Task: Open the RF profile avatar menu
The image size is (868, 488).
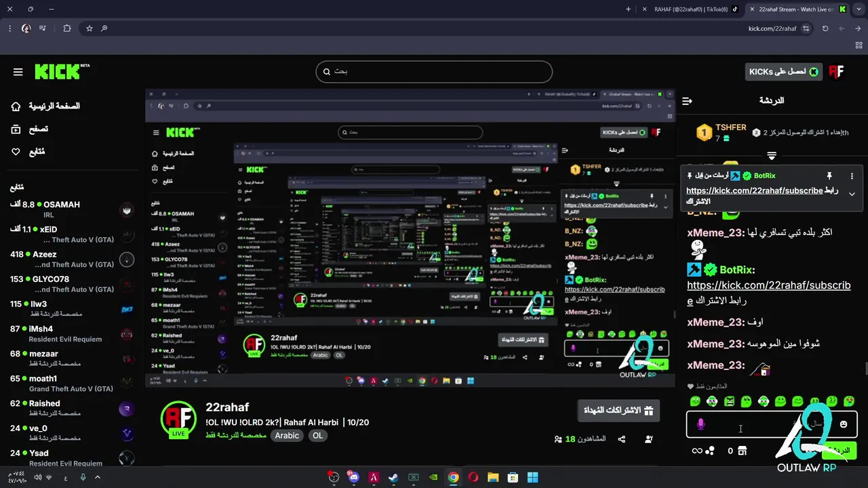Action: click(x=835, y=72)
